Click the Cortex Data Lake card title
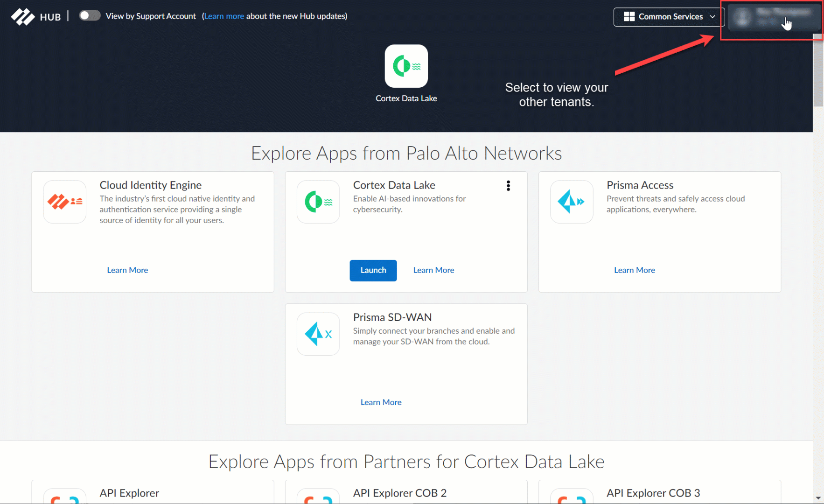Image resolution: width=824 pixels, height=504 pixels. [394, 185]
